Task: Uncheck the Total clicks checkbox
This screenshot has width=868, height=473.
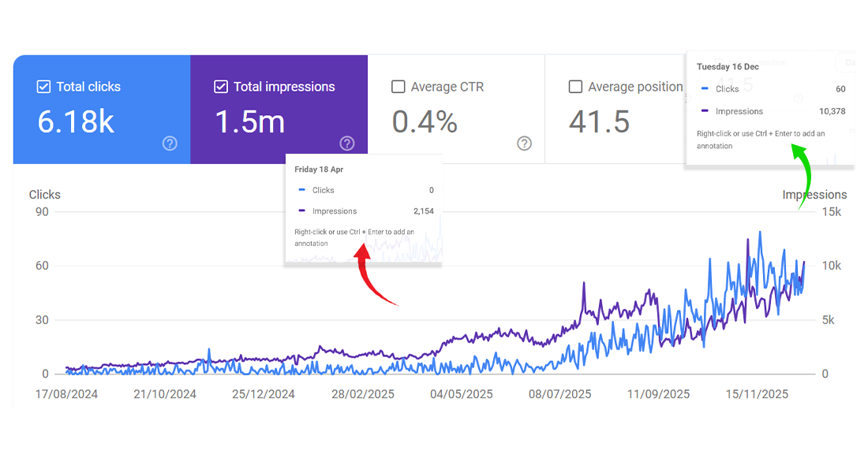Action: pyautogui.click(x=44, y=87)
